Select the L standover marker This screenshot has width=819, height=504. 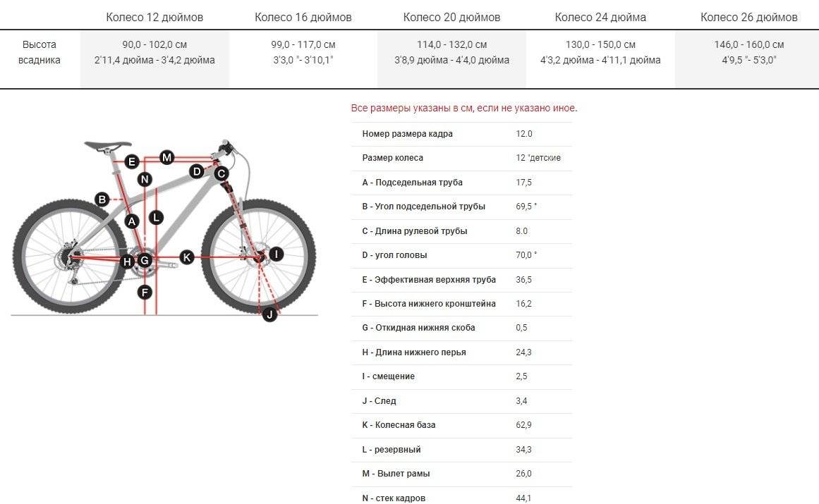point(156,218)
